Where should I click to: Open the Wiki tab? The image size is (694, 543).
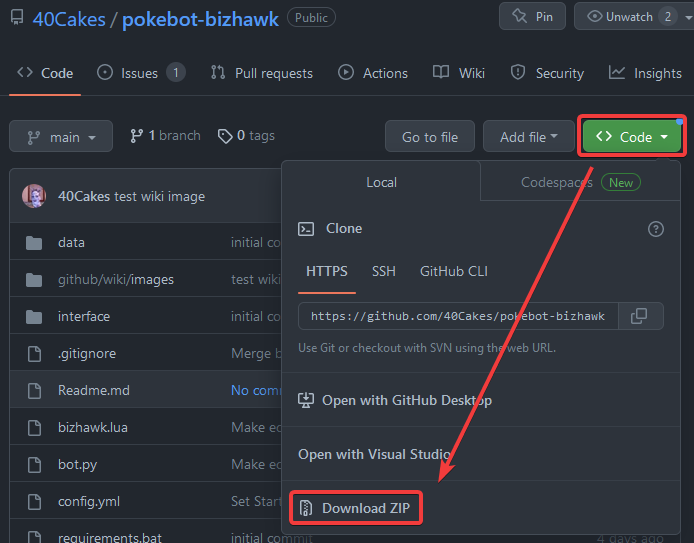point(459,73)
